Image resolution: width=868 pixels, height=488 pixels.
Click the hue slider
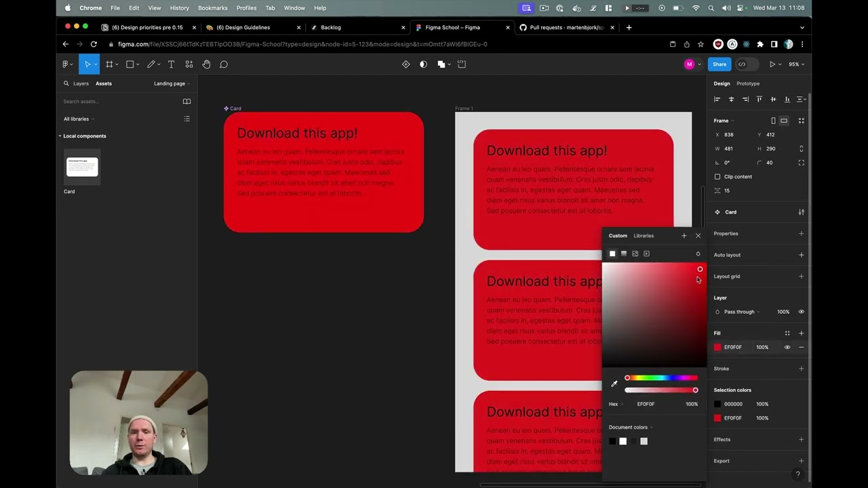[661, 378]
